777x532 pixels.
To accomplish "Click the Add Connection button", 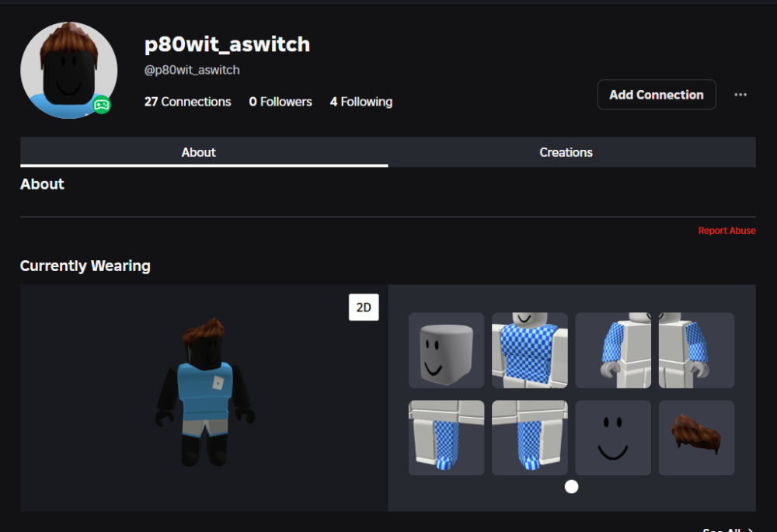I will point(656,95).
